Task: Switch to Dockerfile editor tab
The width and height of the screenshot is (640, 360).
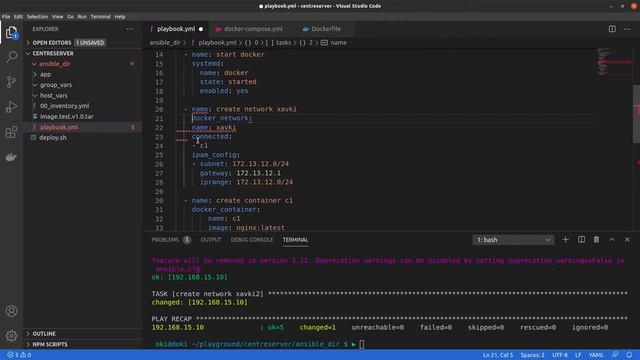Action: pos(322,29)
